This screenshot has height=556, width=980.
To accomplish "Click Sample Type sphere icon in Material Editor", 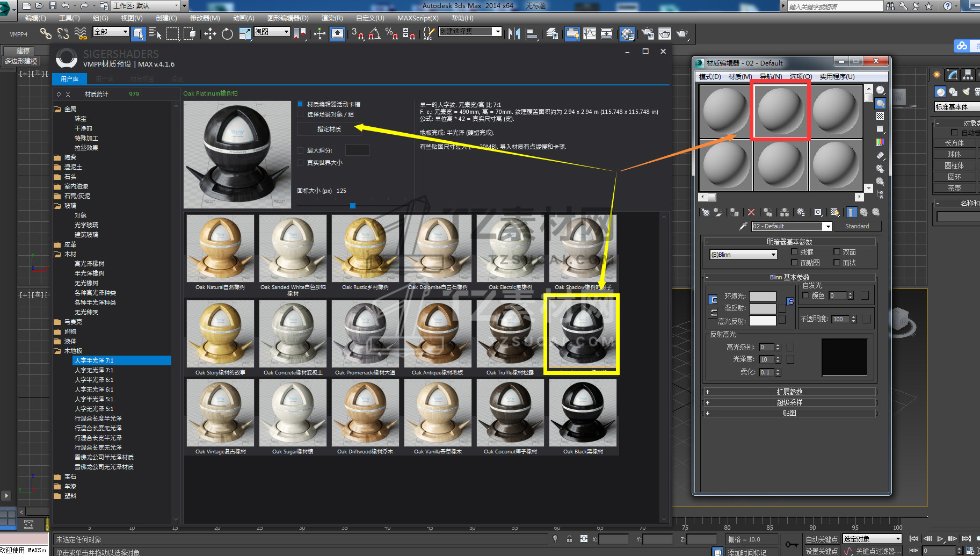I will coord(880,90).
